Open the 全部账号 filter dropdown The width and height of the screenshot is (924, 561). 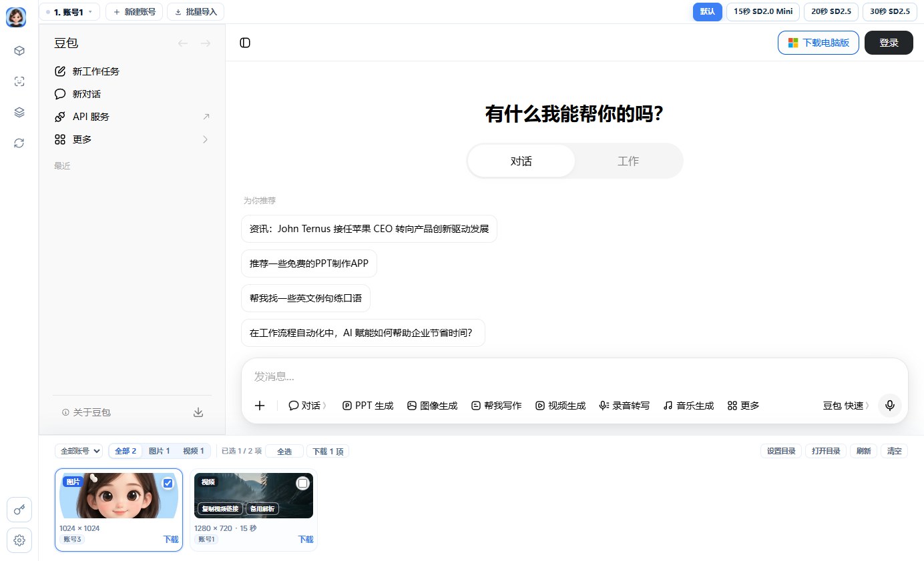coord(79,451)
